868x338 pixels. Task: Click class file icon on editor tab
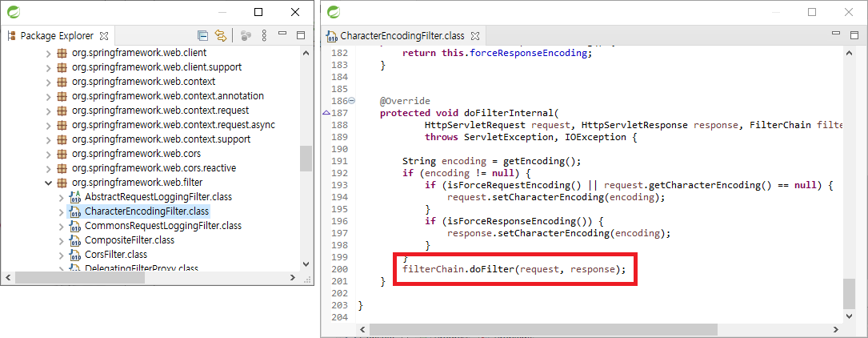[332, 37]
